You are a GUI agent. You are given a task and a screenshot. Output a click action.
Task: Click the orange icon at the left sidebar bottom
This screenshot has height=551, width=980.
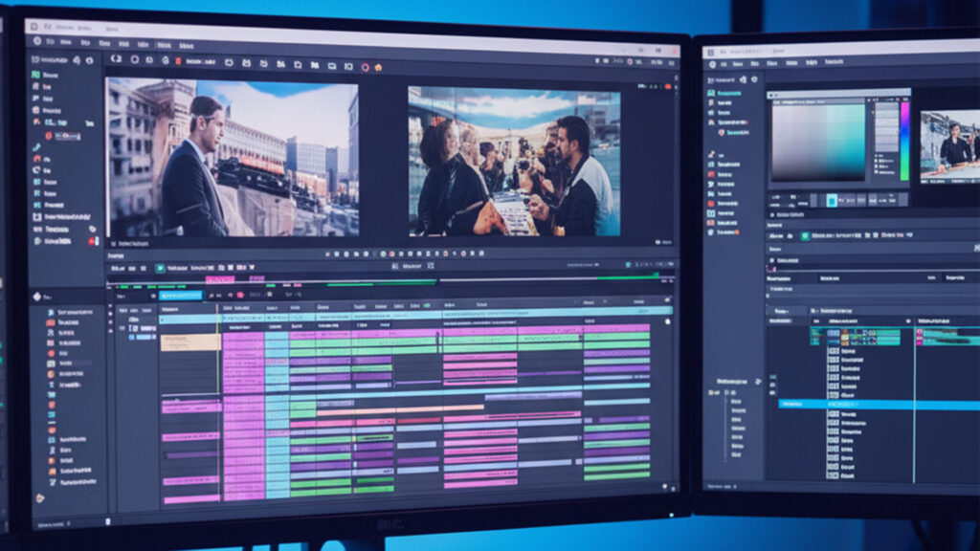pyautogui.click(x=40, y=498)
